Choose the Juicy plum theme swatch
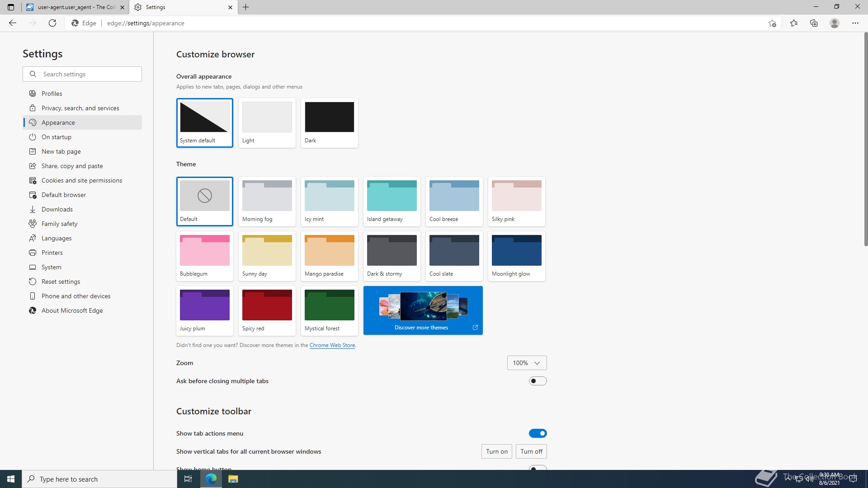The width and height of the screenshot is (868, 488). click(x=204, y=310)
